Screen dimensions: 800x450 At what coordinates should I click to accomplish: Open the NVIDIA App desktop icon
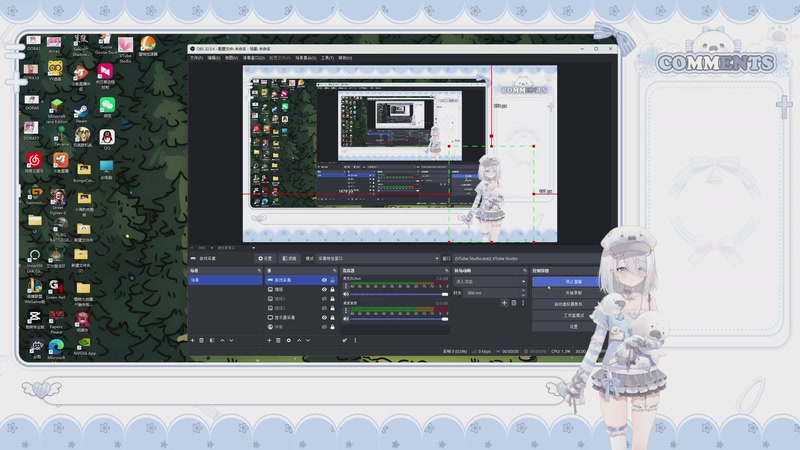[x=84, y=345]
